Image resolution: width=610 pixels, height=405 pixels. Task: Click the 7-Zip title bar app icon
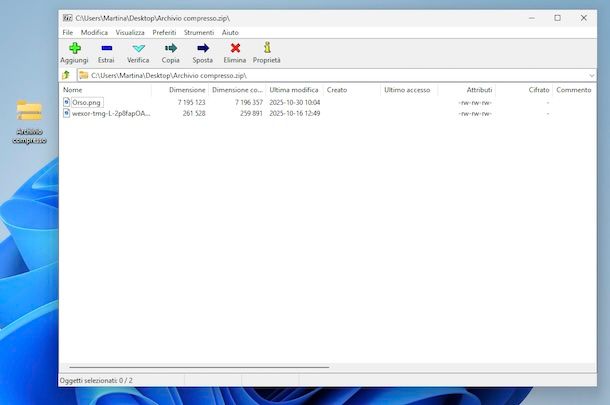[67, 18]
